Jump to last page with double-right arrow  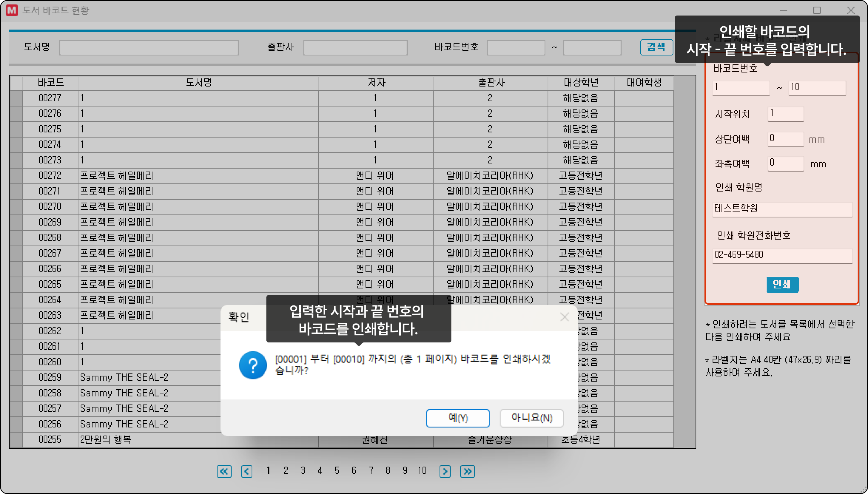(468, 471)
